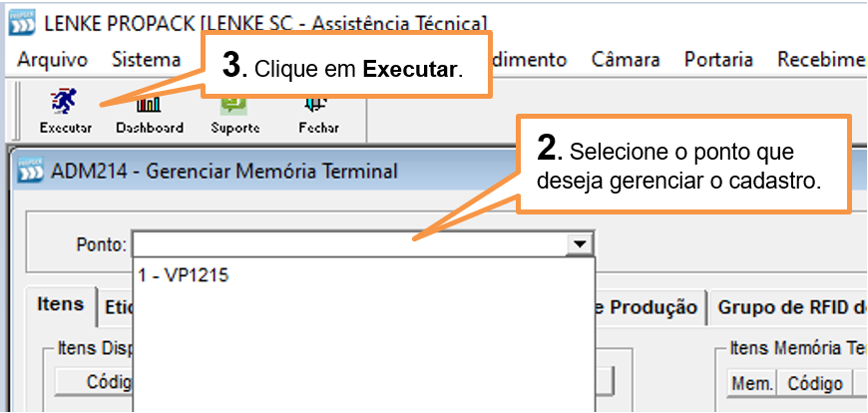Viewport: 868px width, 413px height.
Task: Click the Suporte chat icon
Action: 234,103
